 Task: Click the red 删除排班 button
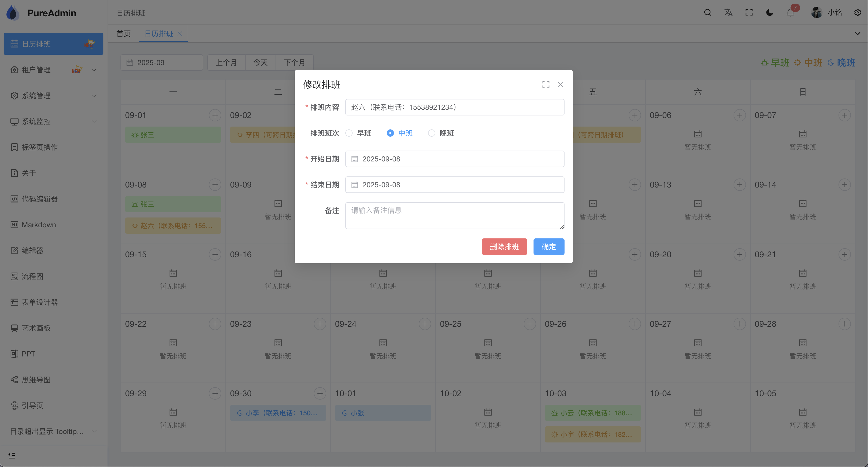coord(504,247)
